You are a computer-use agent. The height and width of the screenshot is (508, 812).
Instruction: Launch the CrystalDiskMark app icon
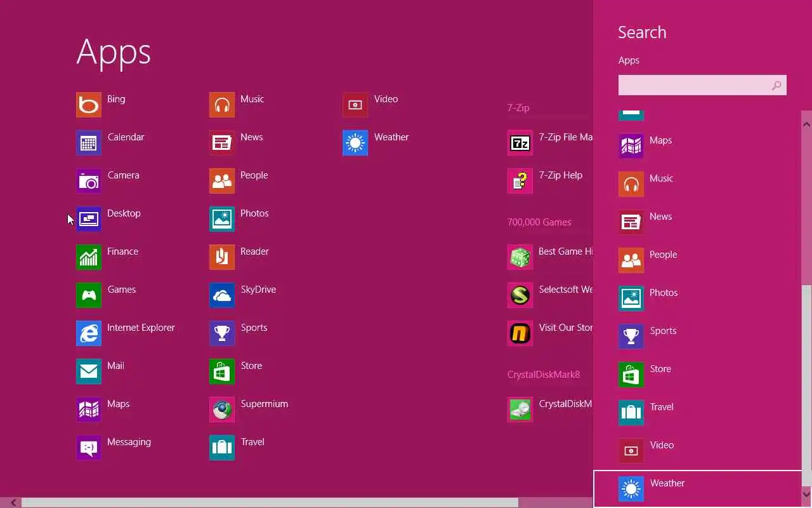coord(520,410)
